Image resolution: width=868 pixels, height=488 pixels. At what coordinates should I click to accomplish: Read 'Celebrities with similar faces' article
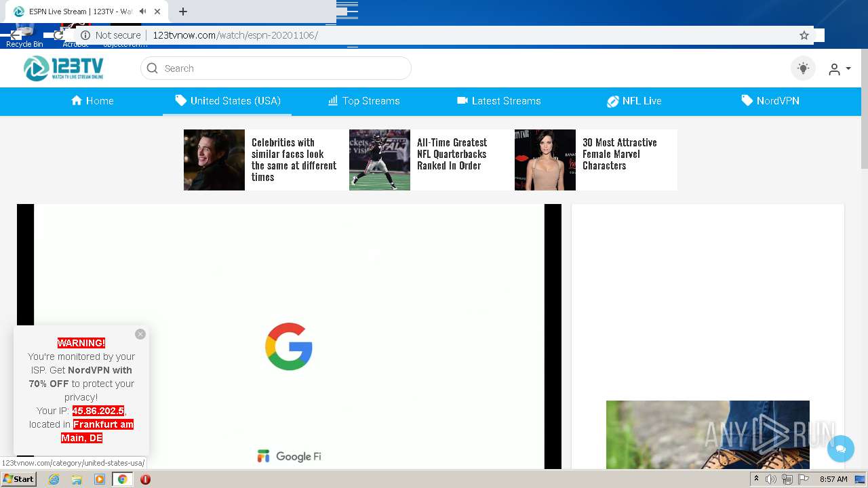[294, 160]
